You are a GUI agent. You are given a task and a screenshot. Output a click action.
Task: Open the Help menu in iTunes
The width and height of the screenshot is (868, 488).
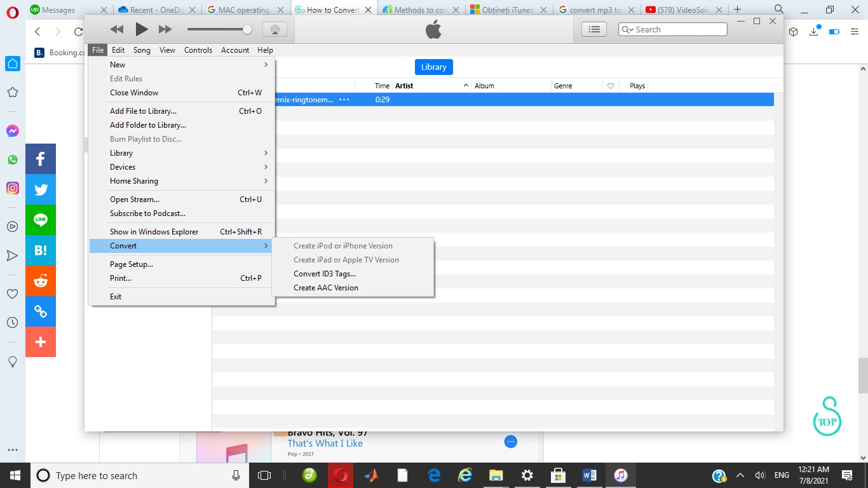click(x=265, y=50)
